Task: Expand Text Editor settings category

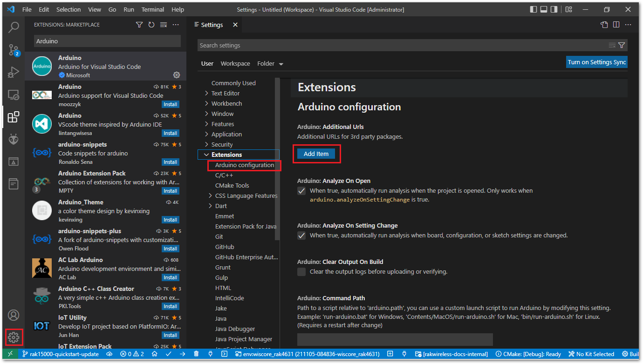Action: click(x=206, y=93)
